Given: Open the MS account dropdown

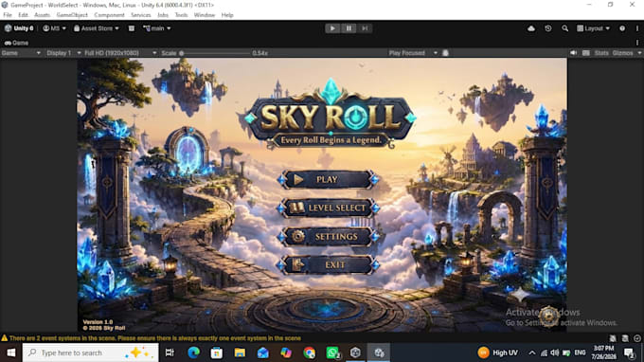Looking at the screenshot, I should [55, 28].
